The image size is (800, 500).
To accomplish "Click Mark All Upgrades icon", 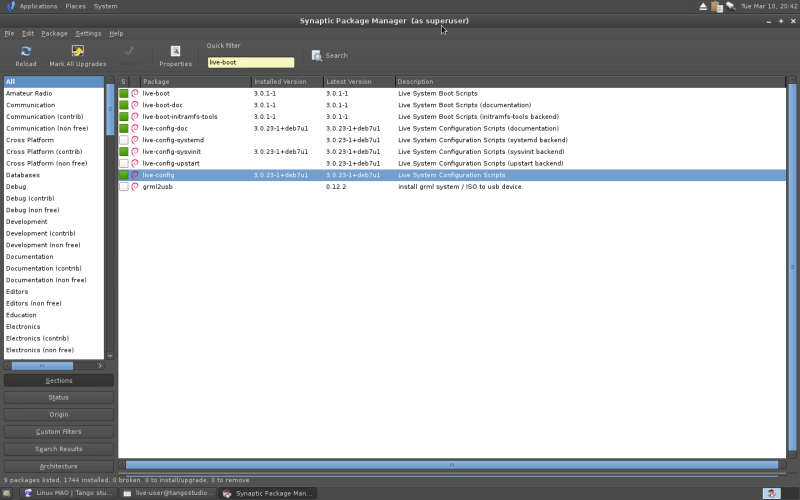I will 78,51.
